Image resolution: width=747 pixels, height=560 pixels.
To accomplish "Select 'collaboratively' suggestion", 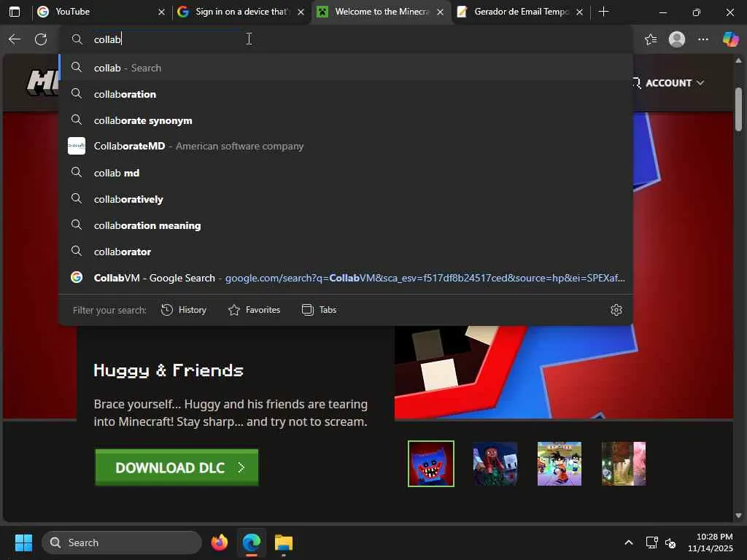I will [346, 199].
